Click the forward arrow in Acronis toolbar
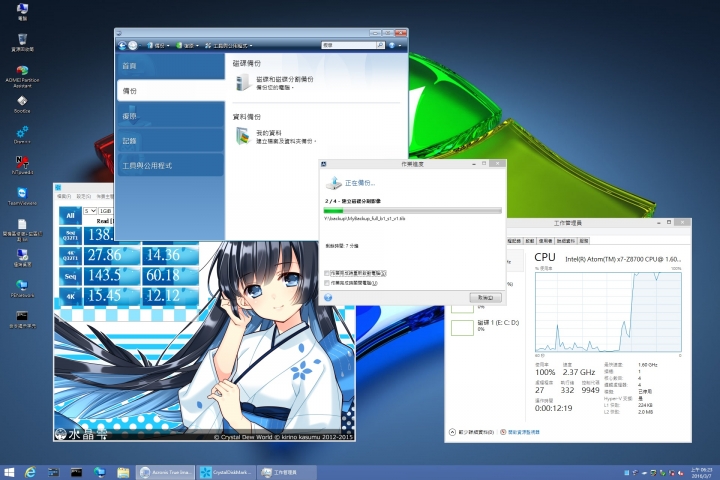This screenshot has width=720, height=480. pyautogui.click(x=133, y=45)
